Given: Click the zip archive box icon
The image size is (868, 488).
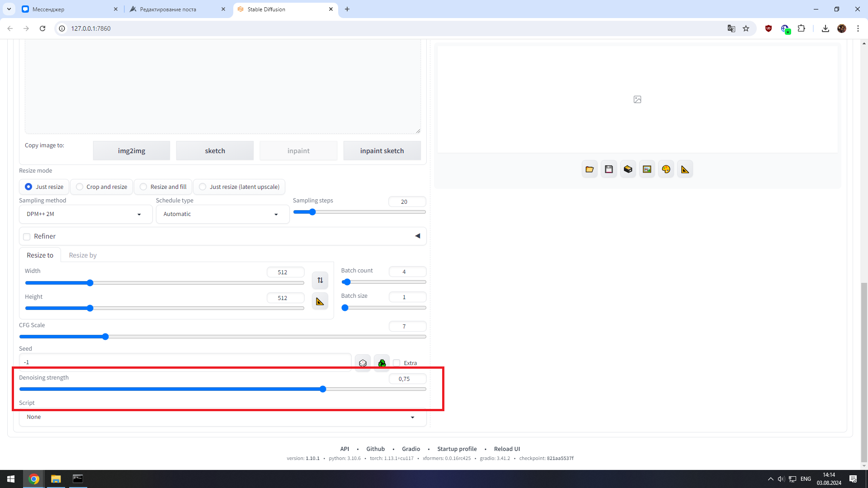Looking at the screenshot, I should point(628,169).
